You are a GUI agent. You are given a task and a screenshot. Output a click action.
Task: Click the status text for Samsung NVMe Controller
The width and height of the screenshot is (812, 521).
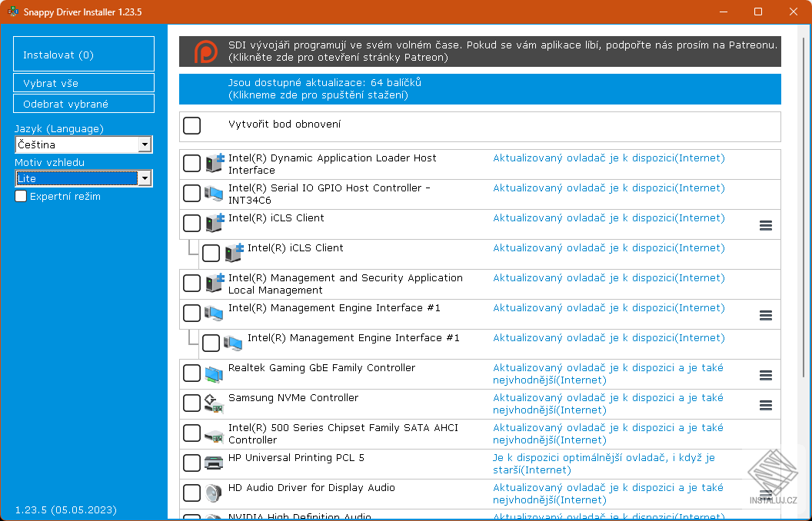click(x=608, y=403)
